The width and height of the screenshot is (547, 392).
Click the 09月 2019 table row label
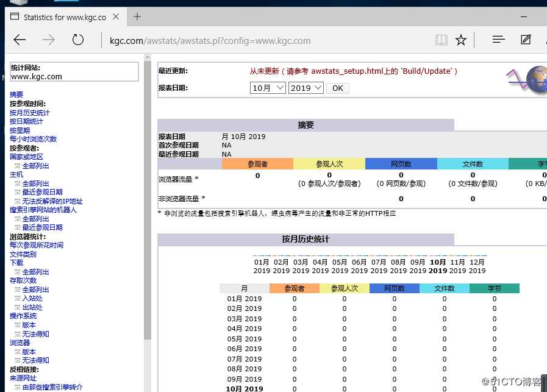[x=244, y=379]
